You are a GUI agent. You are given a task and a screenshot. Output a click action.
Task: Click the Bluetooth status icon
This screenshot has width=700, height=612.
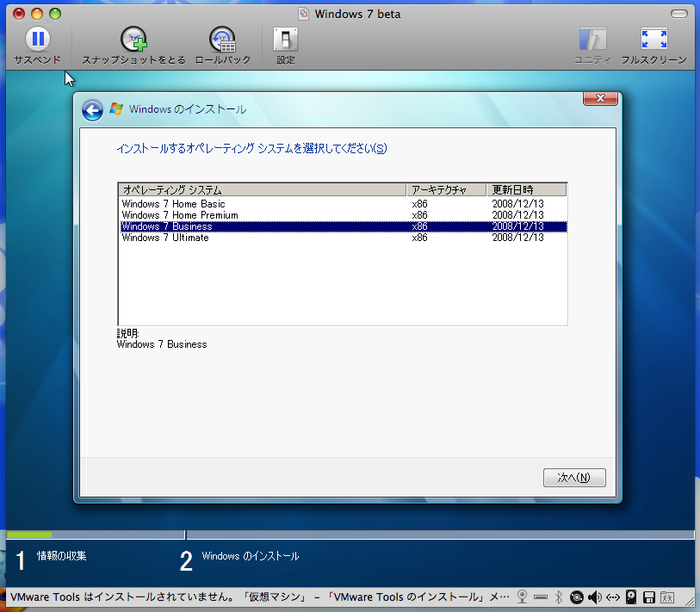pos(559,597)
